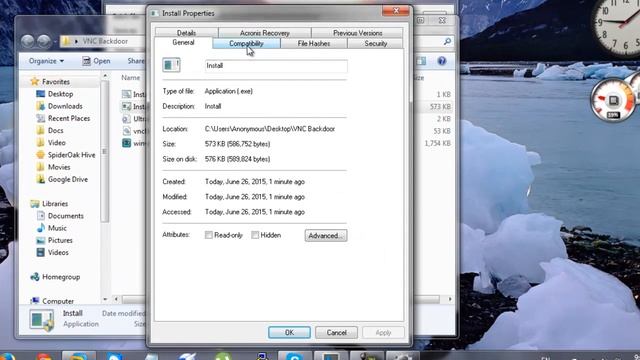Viewport: 640px width, 360px height.
Task: Click Explorer forward navigation arrow
Action: 44,41
